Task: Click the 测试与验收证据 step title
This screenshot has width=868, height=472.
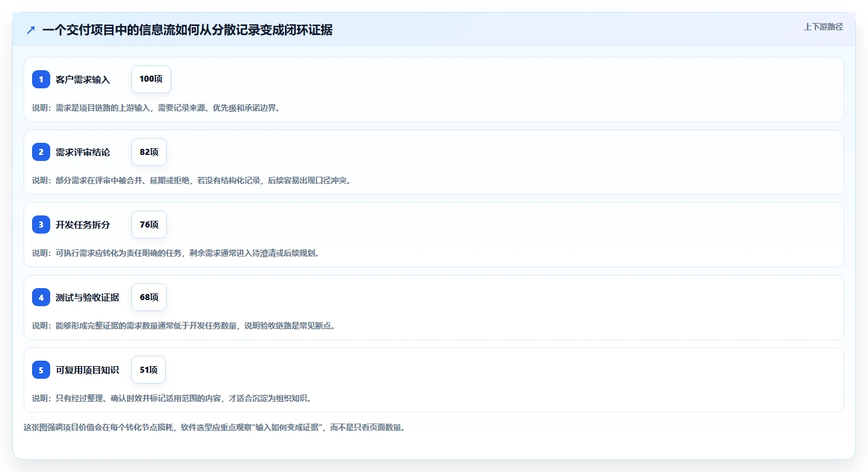Action: (87, 297)
